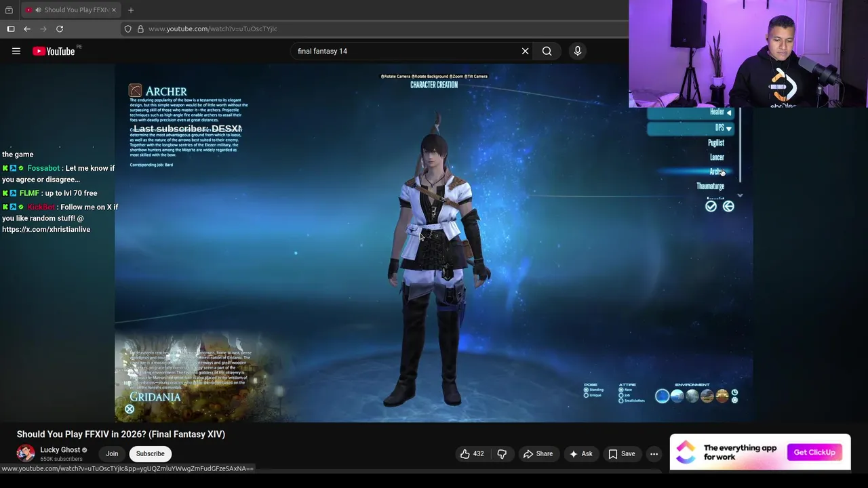Start voice search with microphone icon

(x=578, y=51)
